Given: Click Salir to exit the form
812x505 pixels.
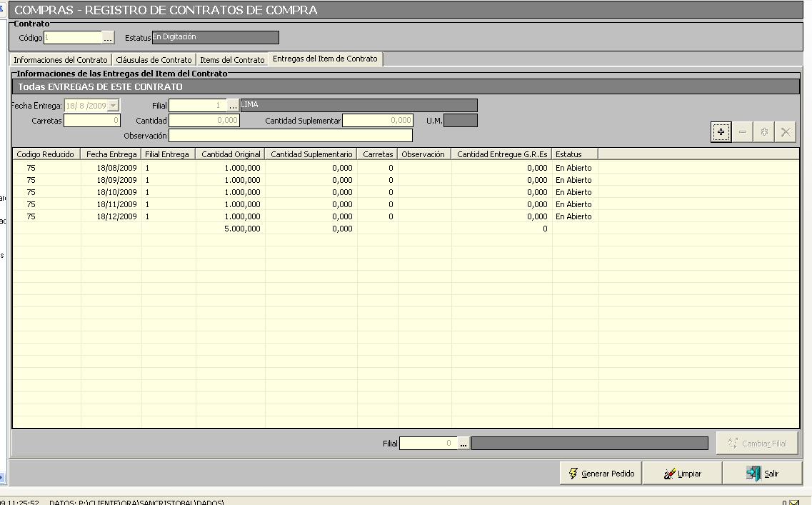Looking at the screenshot, I should click(x=762, y=474).
